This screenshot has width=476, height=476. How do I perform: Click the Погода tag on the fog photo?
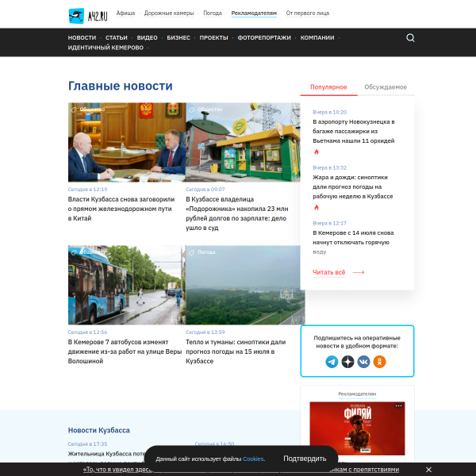pyautogui.click(x=202, y=252)
